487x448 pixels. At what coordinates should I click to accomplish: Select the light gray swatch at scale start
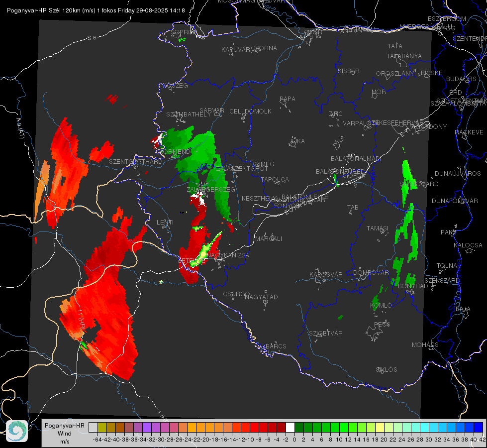pyautogui.click(x=93, y=427)
